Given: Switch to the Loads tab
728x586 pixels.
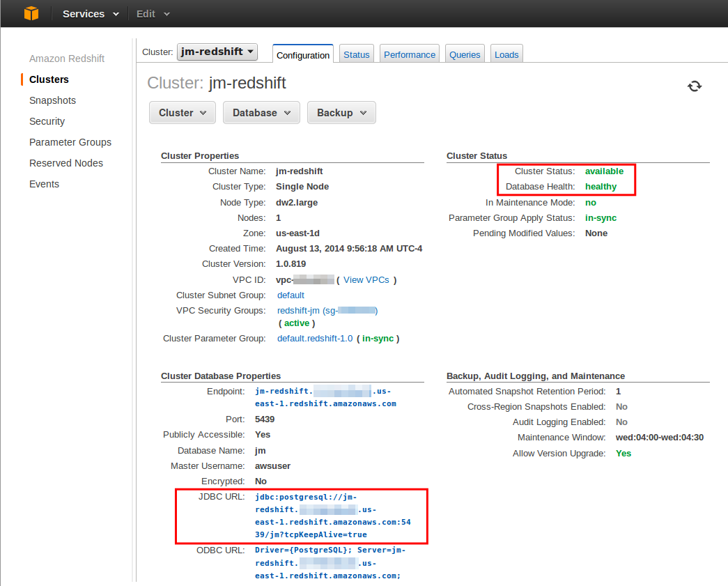Looking at the screenshot, I should pyautogui.click(x=506, y=54).
